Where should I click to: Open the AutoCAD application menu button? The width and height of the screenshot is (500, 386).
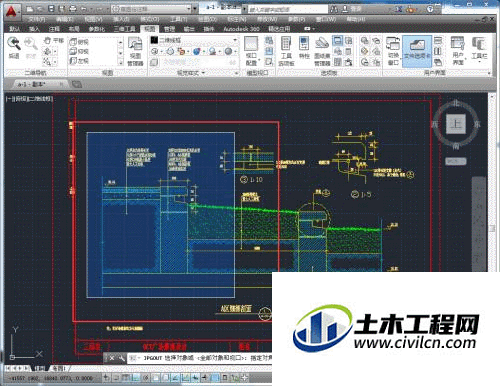[x=11, y=12]
